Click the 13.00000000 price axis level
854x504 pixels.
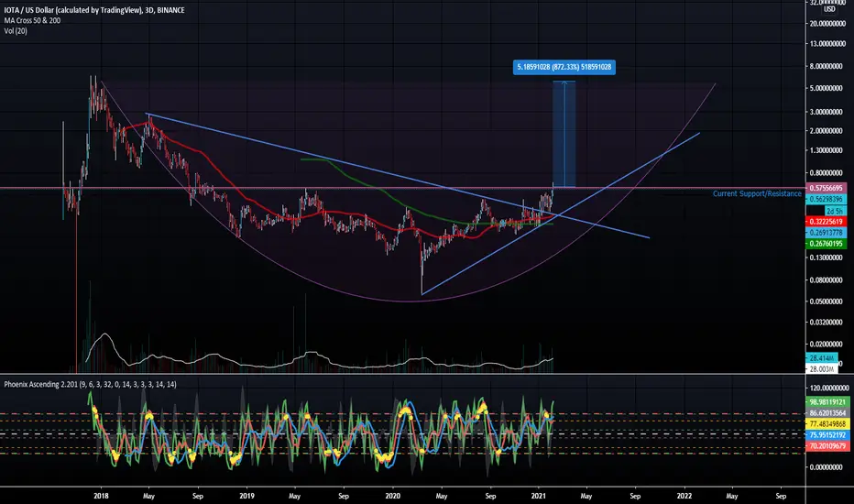pos(827,44)
